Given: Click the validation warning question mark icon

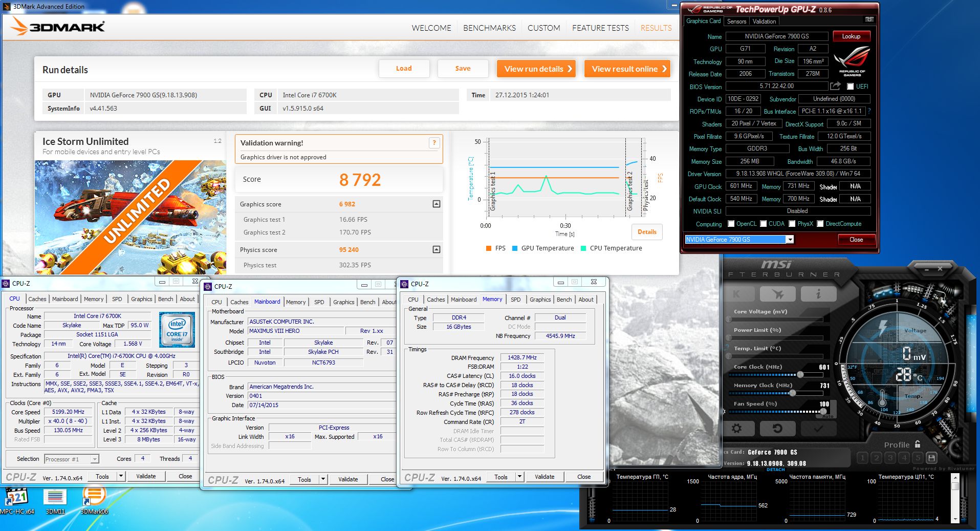Looking at the screenshot, I should tap(434, 143).
